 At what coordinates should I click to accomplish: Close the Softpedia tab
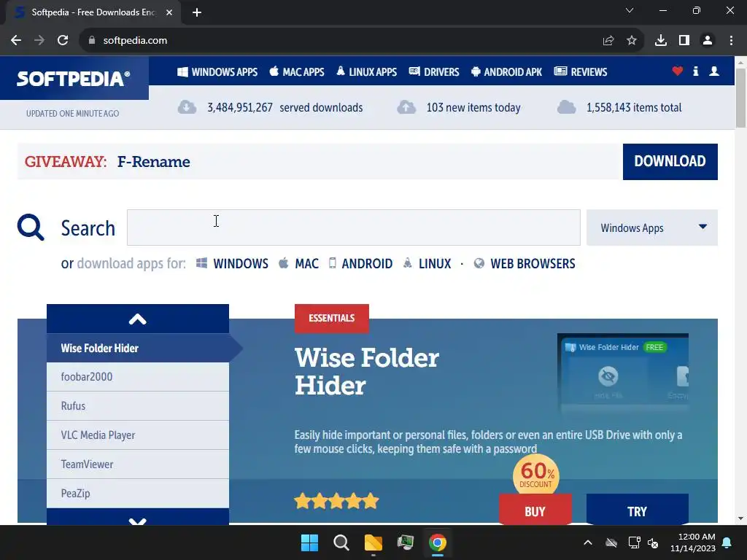169,12
